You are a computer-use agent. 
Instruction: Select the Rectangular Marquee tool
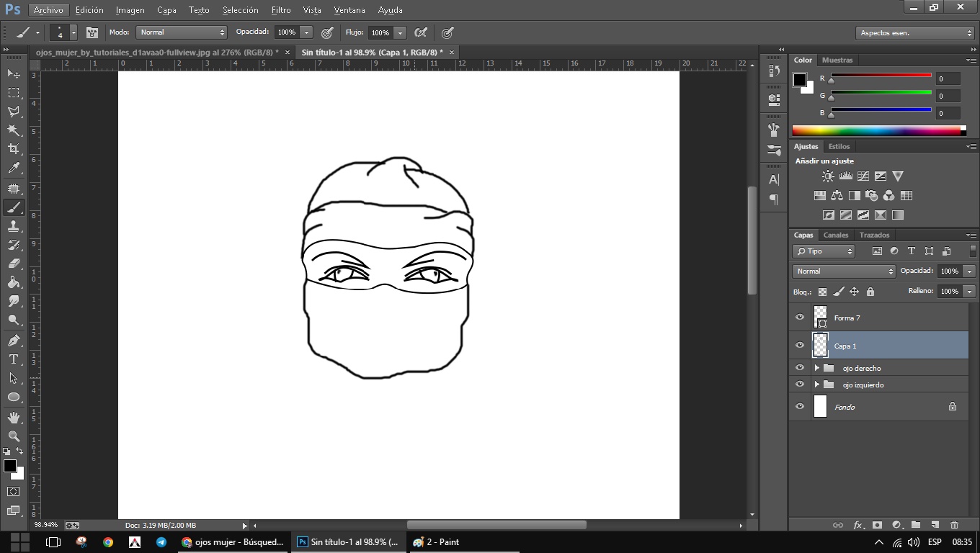14,93
